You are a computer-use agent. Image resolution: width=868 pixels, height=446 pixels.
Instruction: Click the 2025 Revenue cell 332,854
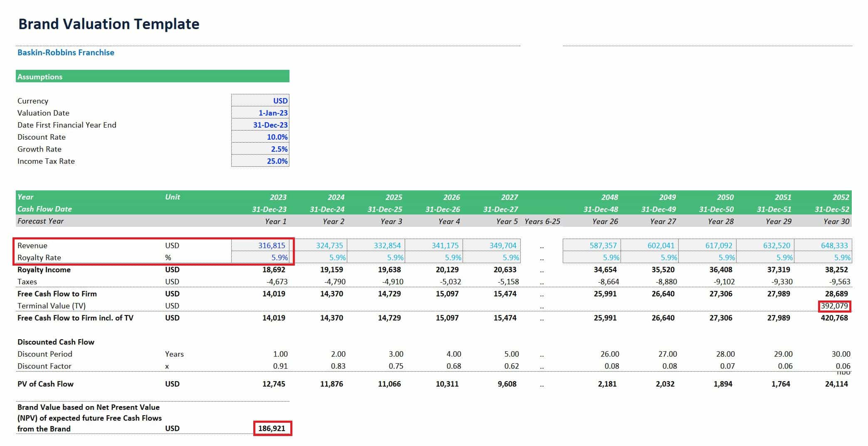(x=376, y=245)
